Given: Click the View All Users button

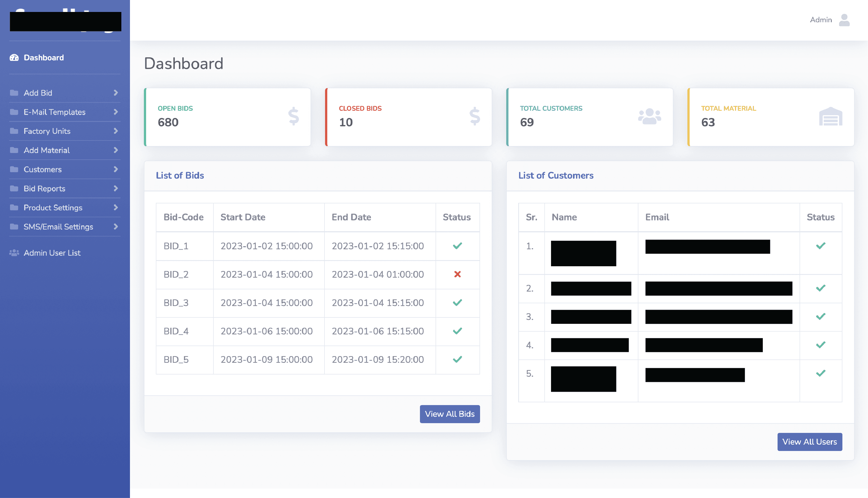Looking at the screenshot, I should point(809,442).
